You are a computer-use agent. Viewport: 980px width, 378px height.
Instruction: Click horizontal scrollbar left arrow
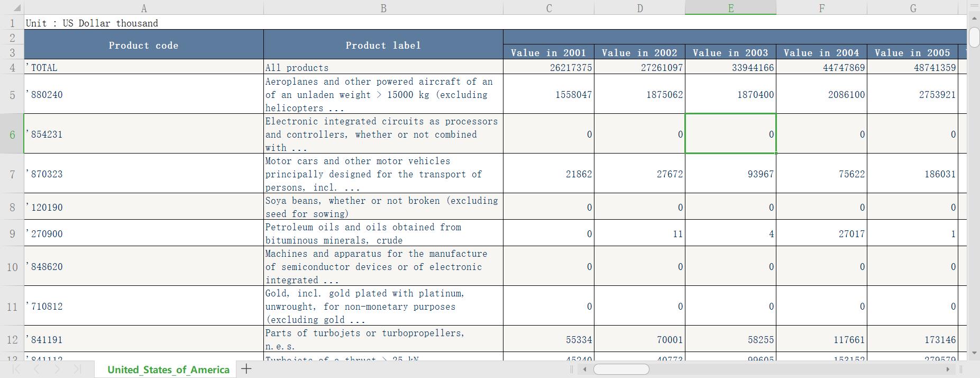coord(584,369)
